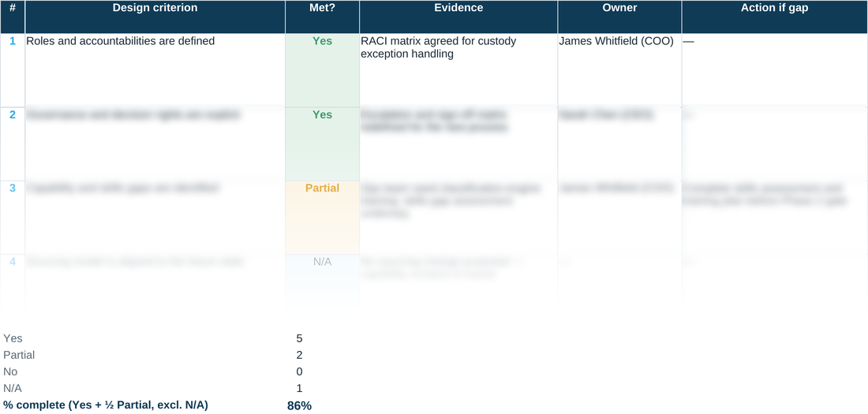Click the % complete summary label
Viewport: 868px width, 414px height.
click(x=105, y=405)
